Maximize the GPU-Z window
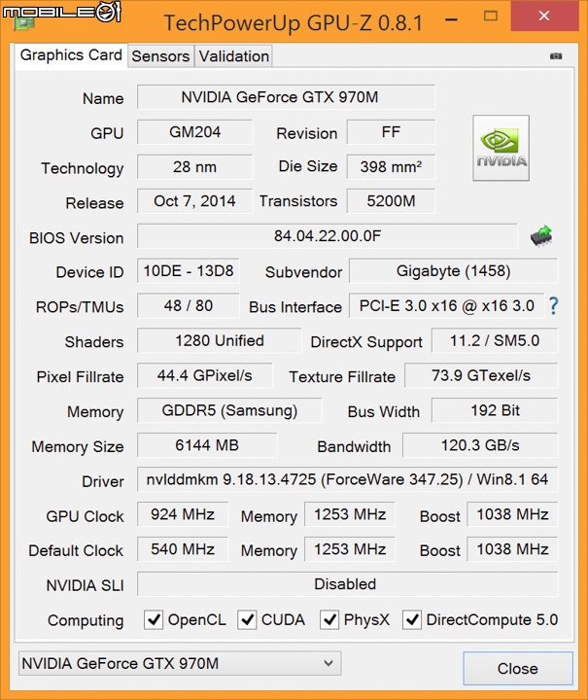The image size is (588, 700). pyautogui.click(x=491, y=17)
